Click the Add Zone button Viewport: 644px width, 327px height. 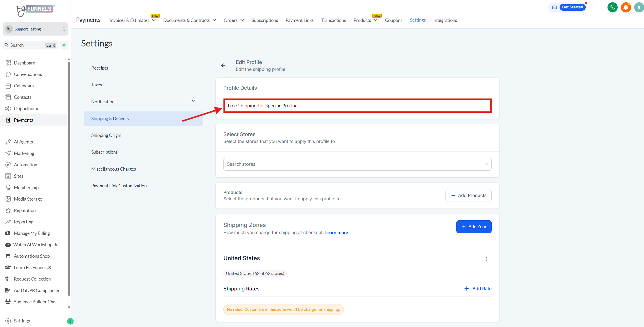pos(474,226)
